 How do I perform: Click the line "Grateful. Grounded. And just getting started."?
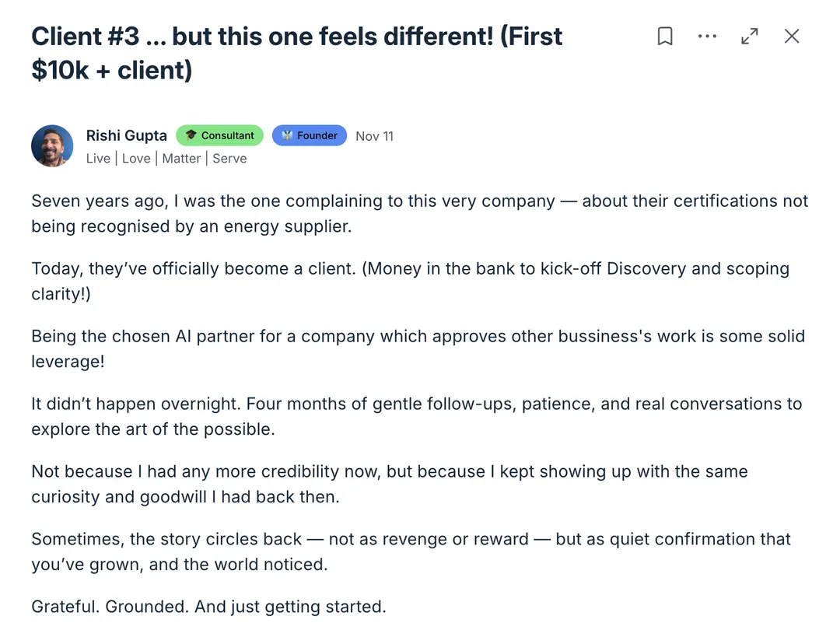click(x=208, y=607)
